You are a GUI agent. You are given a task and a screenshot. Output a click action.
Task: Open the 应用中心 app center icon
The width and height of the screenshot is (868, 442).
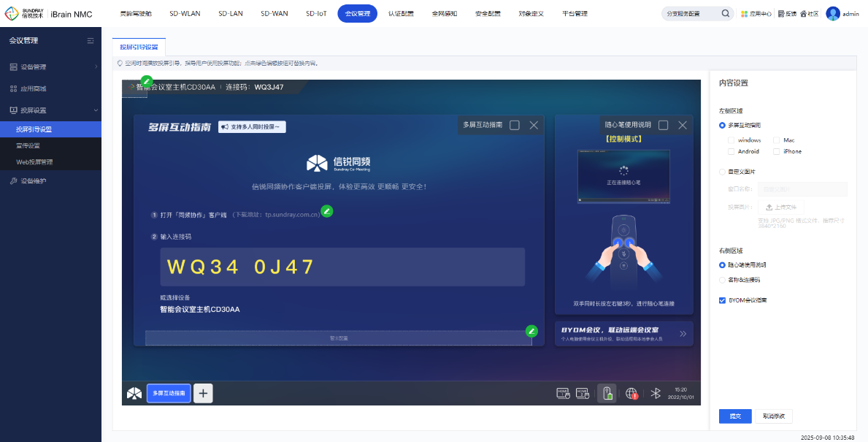744,14
